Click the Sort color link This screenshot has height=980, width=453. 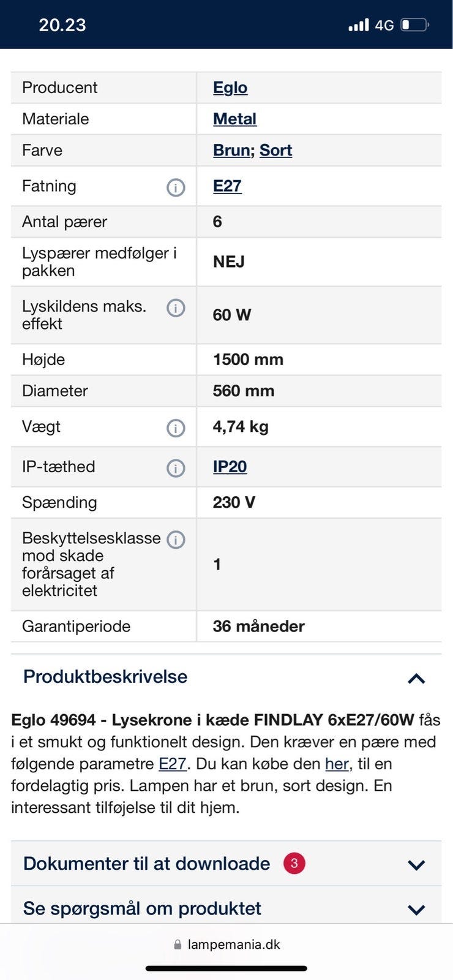275,150
